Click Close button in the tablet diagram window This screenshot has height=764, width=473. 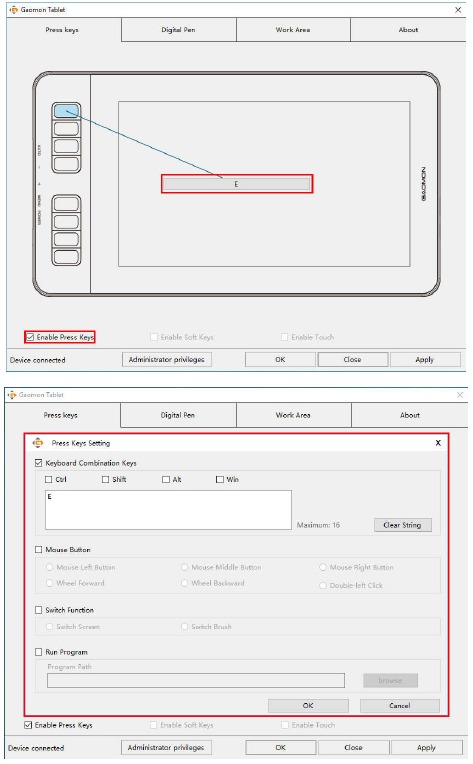pyautogui.click(x=352, y=360)
